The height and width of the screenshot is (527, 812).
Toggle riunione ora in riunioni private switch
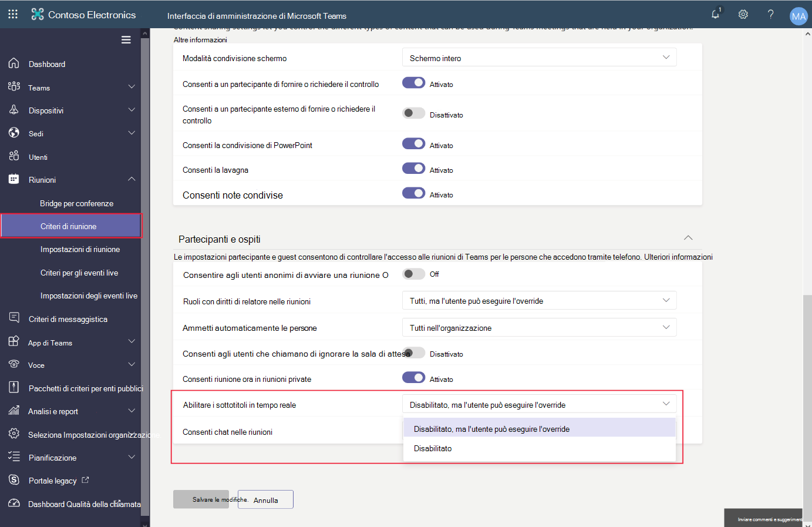click(413, 378)
